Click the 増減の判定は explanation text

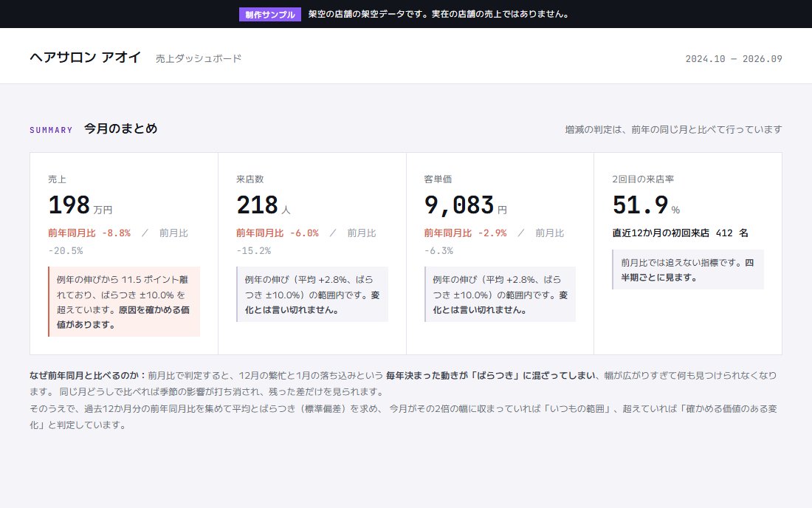[x=673, y=129]
